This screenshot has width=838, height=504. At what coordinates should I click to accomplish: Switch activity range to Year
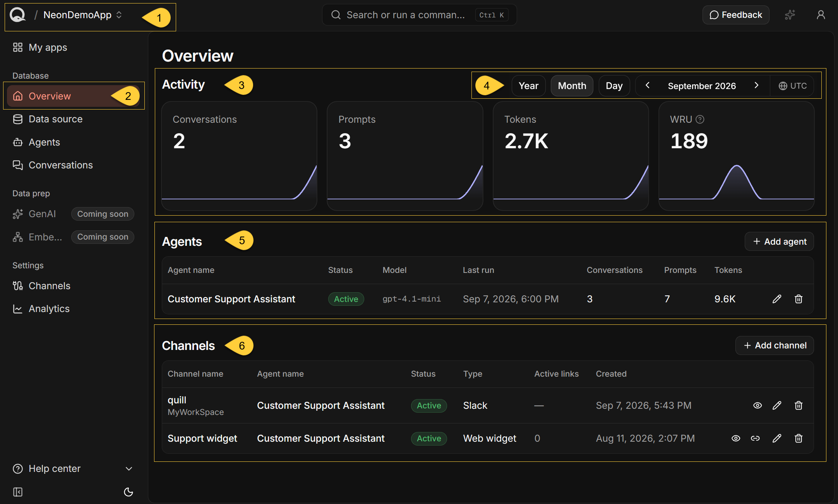click(x=528, y=86)
